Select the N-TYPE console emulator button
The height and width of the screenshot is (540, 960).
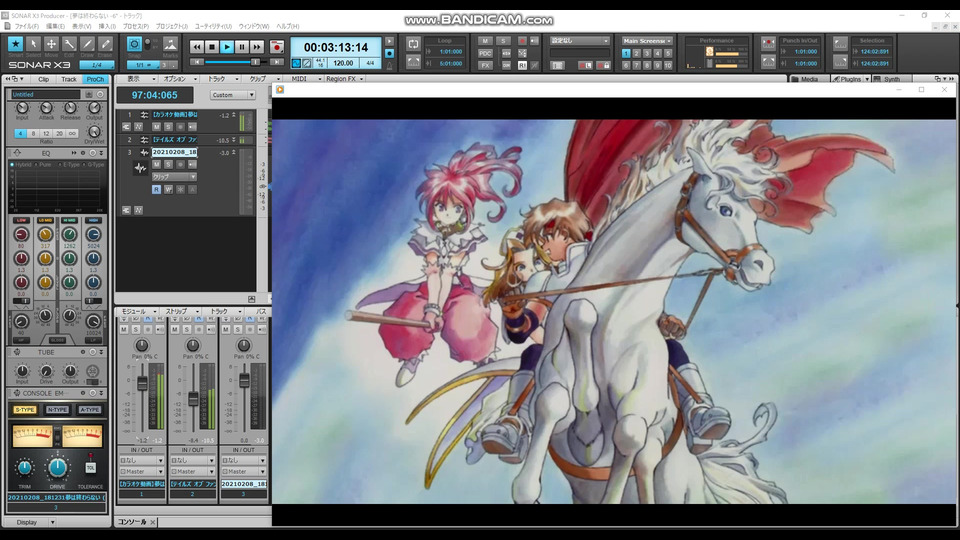point(57,410)
